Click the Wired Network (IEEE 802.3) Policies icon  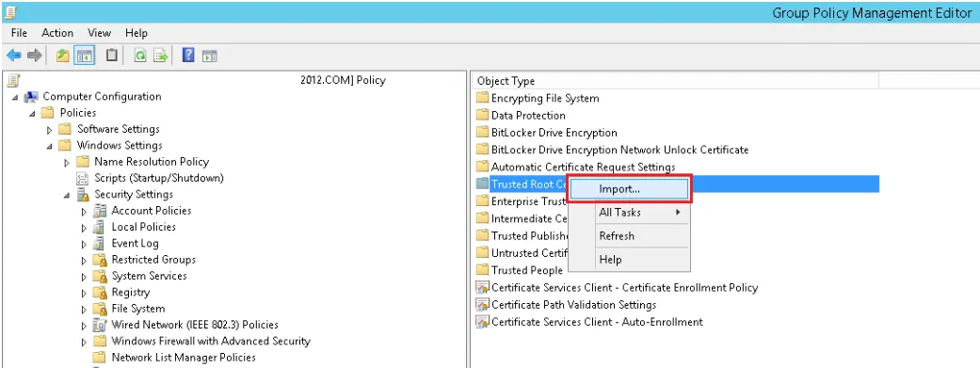pyautogui.click(x=100, y=325)
